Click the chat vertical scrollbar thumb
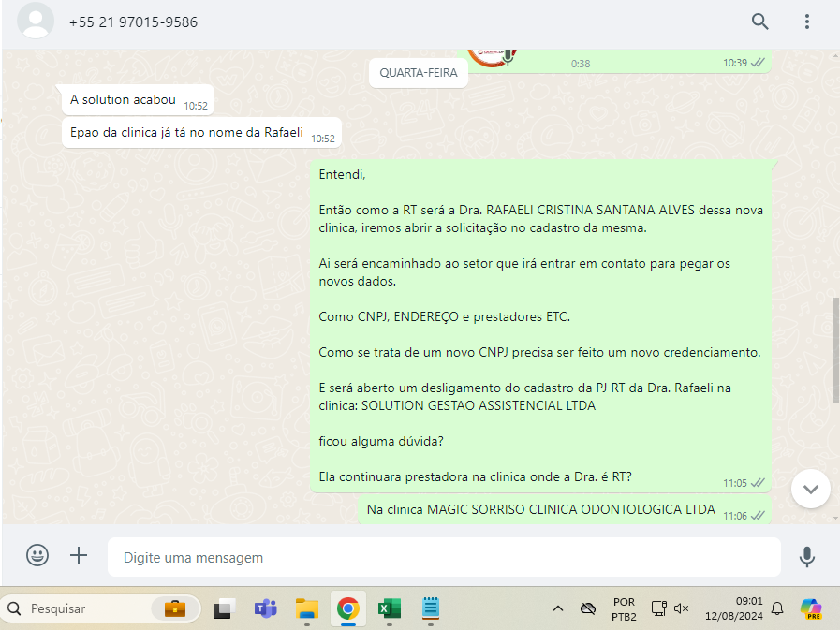This screenshot has height=630, width=840. click(835, 350)
